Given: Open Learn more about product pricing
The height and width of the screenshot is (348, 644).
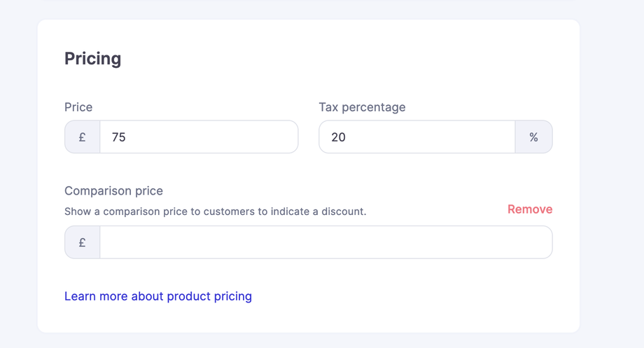Looking at the screenshot, I should [158, 296].
